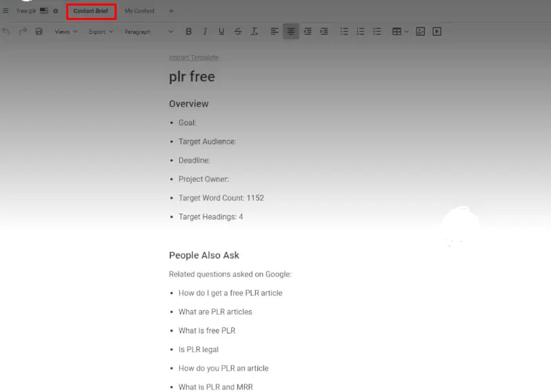Insert a video media
The width and height of the screenshot is (551, 392).
click(437, 32)
